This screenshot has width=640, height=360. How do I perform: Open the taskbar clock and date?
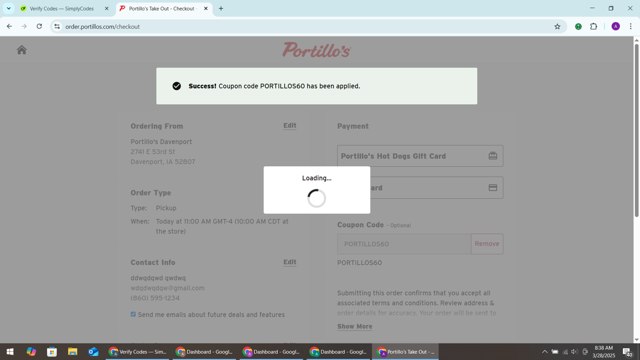pyautogui.click(x=604, y=351)
